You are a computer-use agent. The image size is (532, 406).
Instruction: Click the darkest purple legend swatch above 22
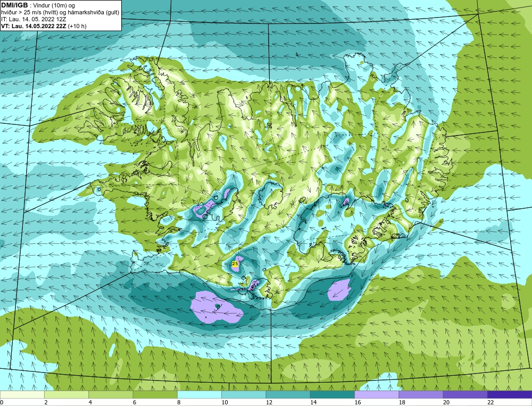pos(509,394)
